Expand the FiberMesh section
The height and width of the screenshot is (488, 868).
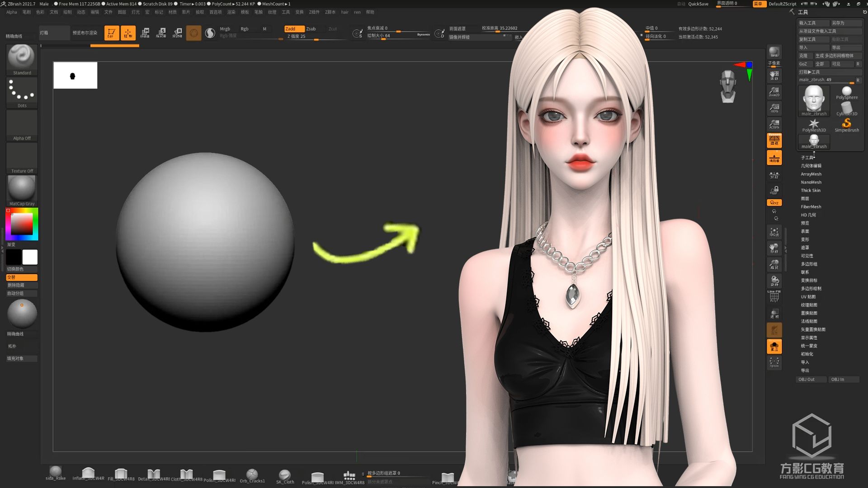[811, 206]
